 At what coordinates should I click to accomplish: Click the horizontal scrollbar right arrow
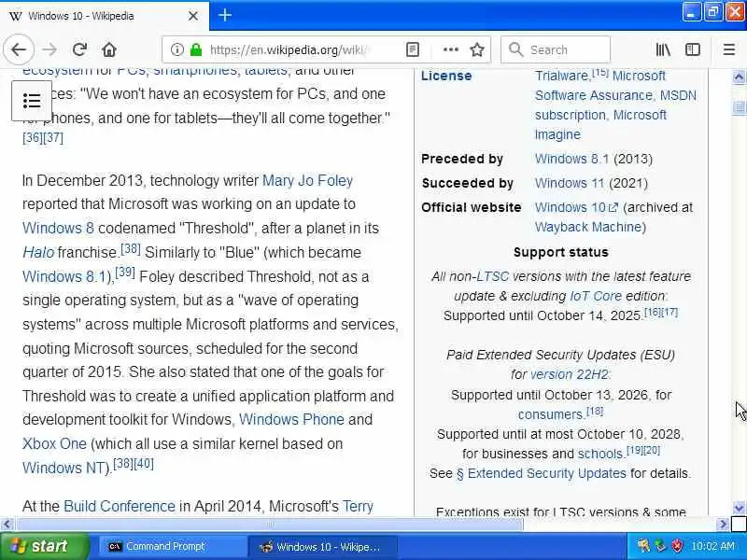[723, 525]
